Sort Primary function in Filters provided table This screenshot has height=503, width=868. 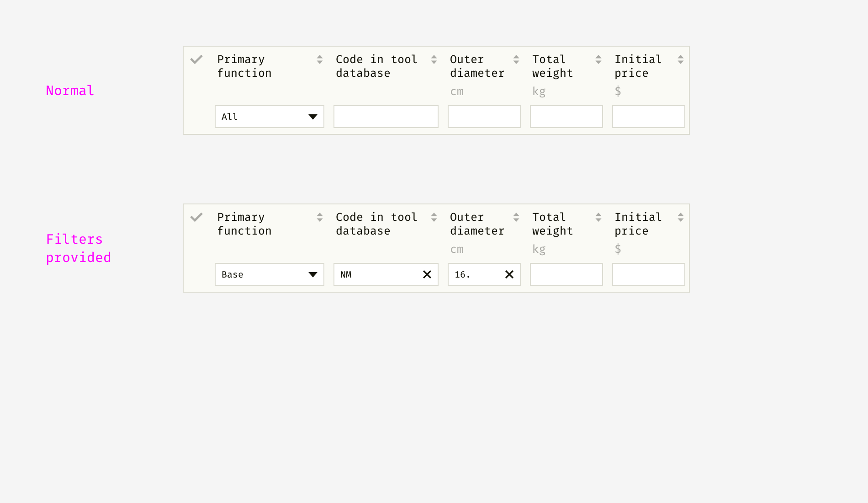(x=319, y=217)
